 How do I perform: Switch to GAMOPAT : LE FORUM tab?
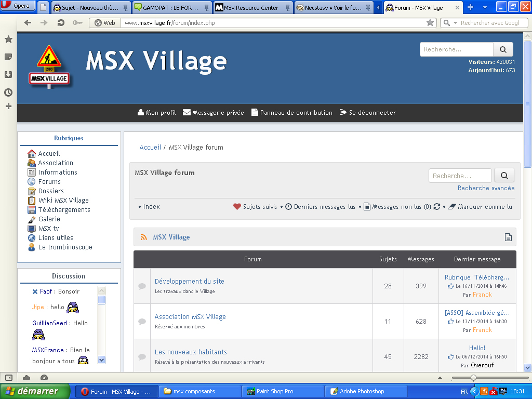[171, 7]
